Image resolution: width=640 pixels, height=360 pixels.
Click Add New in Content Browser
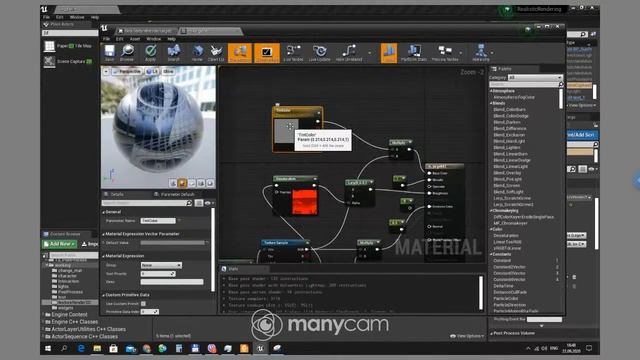[x=60, y=244]
